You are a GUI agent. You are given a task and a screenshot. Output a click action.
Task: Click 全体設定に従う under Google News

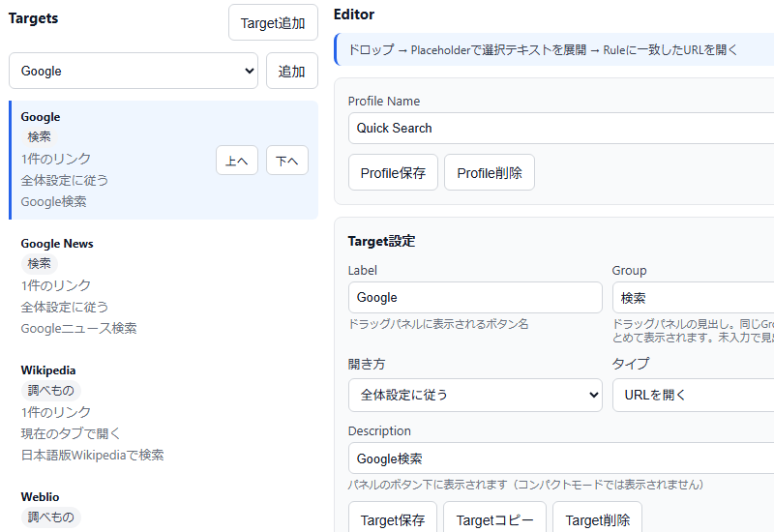click(x=65, y=307)
